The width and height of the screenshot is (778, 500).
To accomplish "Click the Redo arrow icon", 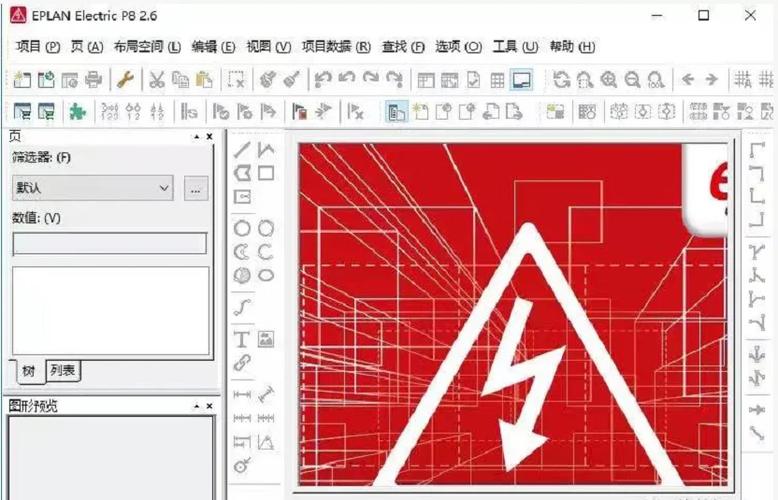I will (371, 79).
